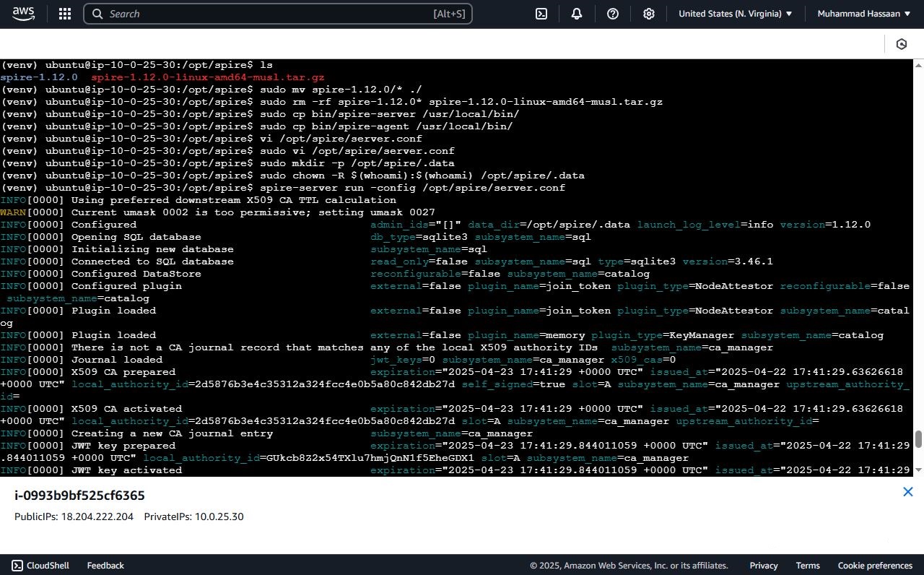
Task: Click the 'Journal loaded' log line
Action: pos(338,360)
